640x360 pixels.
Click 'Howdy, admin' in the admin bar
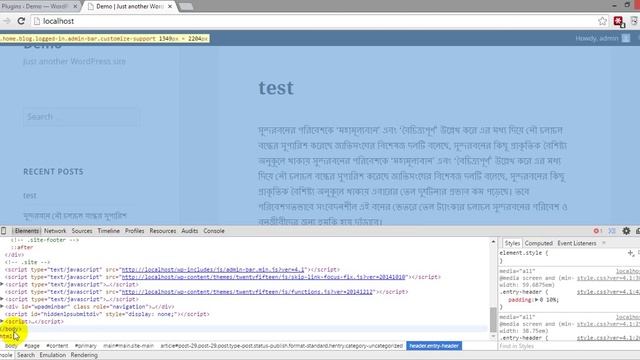(597, 38)
